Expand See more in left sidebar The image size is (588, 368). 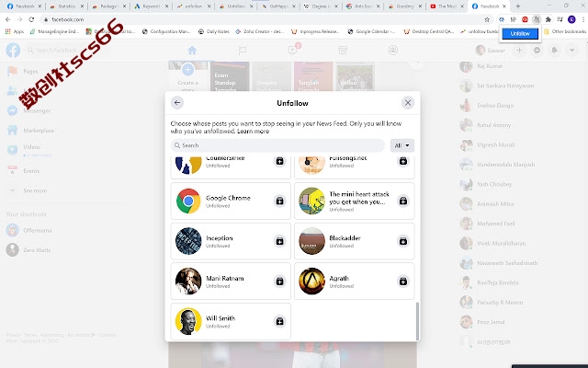(35, 190)
